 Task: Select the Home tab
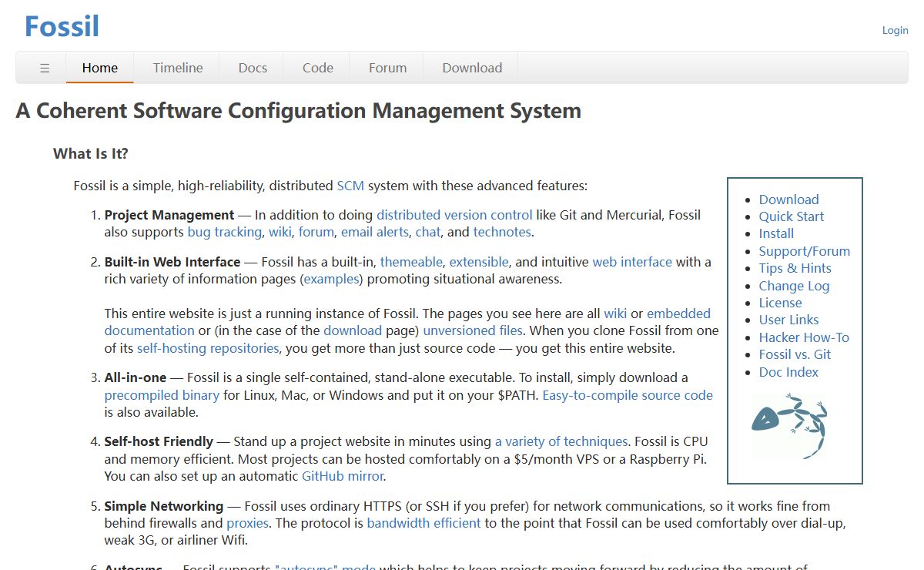pyautogui.click(x=100, y=68)
